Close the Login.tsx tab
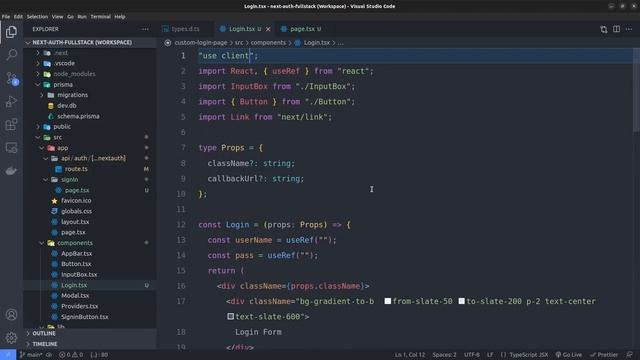Screen dimensions: 640x360 point(268,29)
